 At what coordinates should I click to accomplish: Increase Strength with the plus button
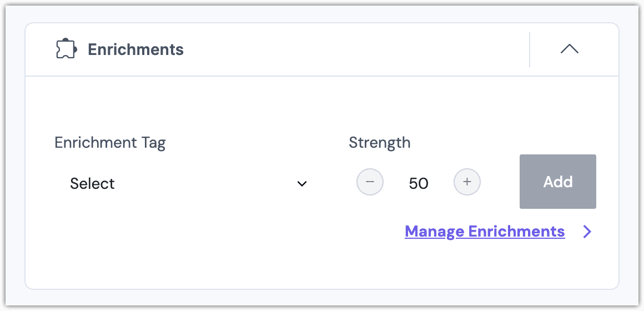click(467, 182)
